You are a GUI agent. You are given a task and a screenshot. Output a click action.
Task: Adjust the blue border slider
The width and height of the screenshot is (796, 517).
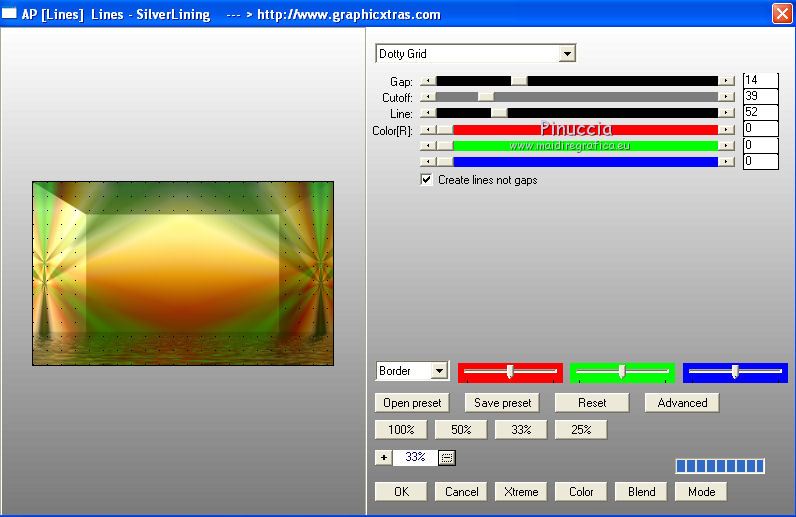[735, 372]
